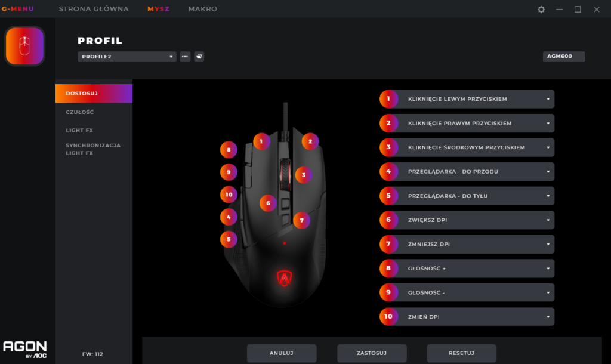The width and height of the screenshot is (611, 364).
Task: Select the mouse device icon in sidebar
Action: coord(24,46)
